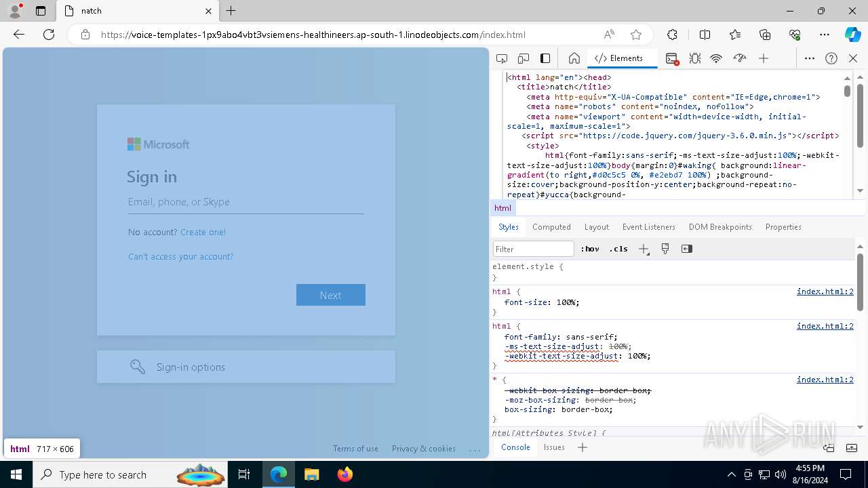Open Terms of use link
This screenshot has height=488, width=868.
[x=355, y=449]
